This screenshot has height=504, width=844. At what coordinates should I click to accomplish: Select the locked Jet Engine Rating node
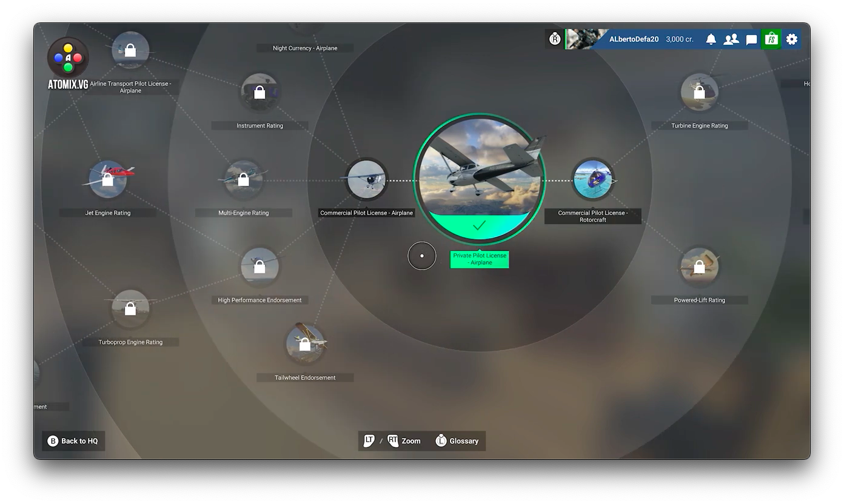(108, 180)
